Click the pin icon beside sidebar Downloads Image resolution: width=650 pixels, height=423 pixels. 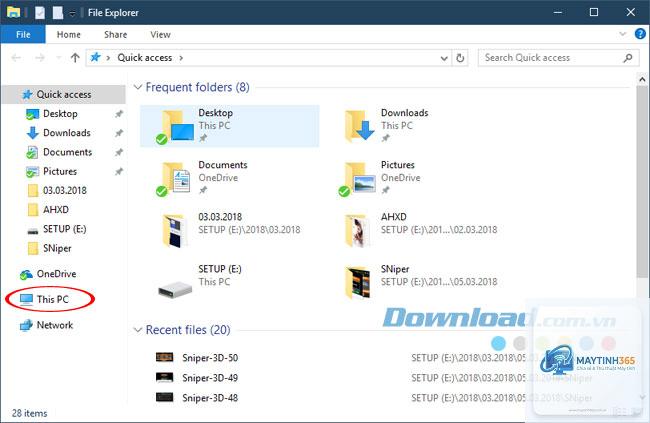click(119, 133)
